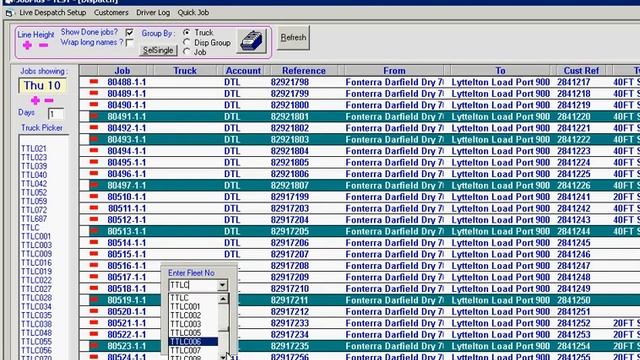The height and width of the screenshot is (360, 640).
Task: Click red flag icon of job 80520.1.1
Action: click(94, 311)
